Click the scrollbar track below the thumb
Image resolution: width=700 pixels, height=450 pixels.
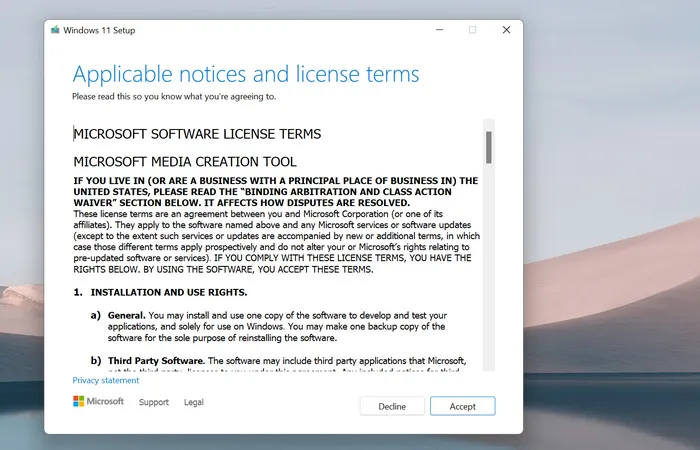489,280
